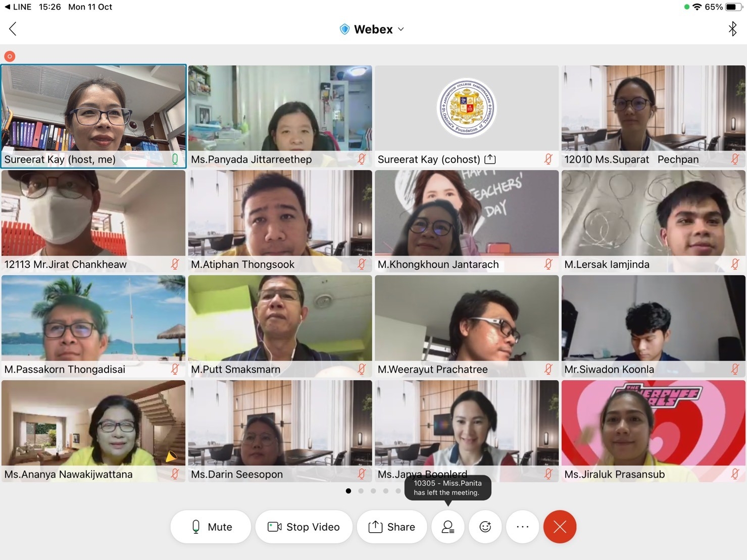Viewport: 747px width, 560px height.
Task: Open the participants list icon
Action: (x=447, y=527)
